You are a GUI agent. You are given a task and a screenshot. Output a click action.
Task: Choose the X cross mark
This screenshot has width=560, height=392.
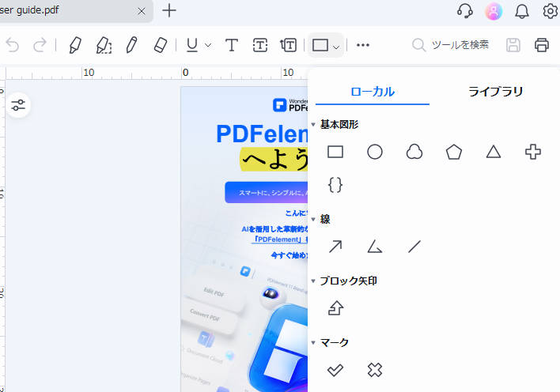click(375, 370)
